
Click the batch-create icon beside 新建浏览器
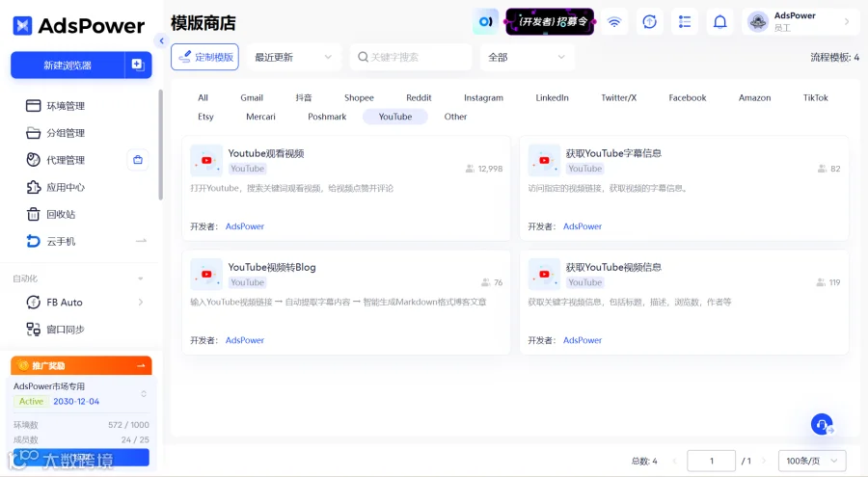click(138, 65)
